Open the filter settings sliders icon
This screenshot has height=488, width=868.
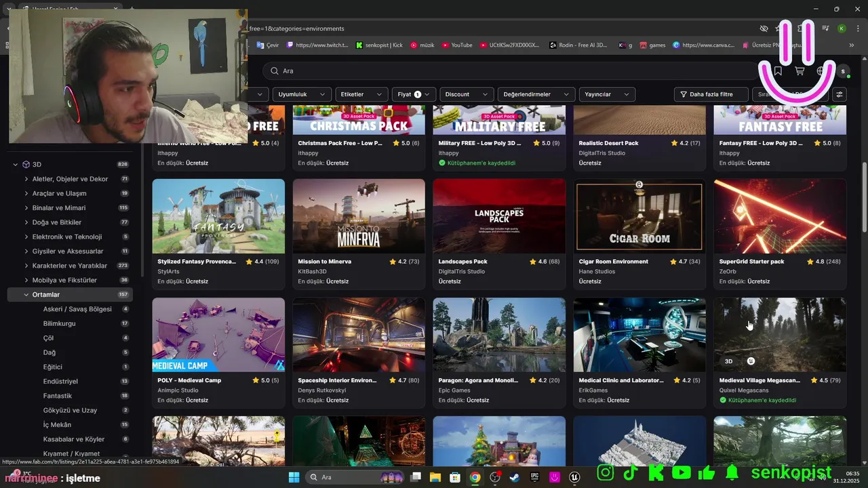click(840, 94)
